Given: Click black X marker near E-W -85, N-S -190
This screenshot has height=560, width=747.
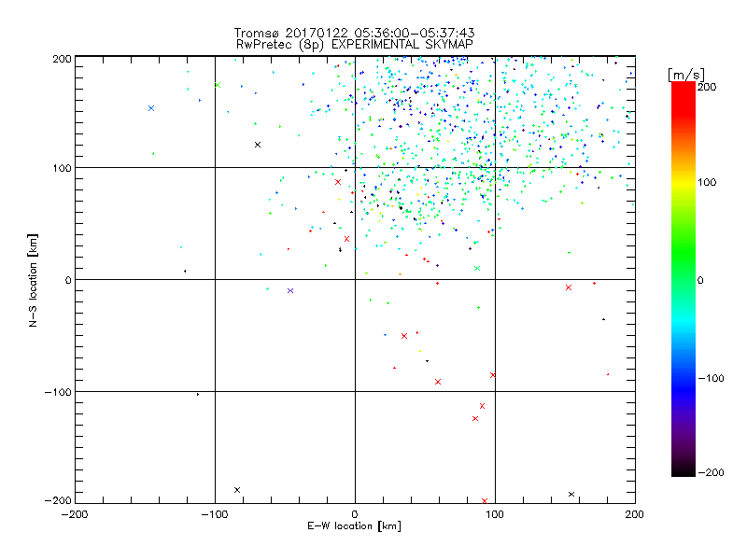Looking at the screenshot, I should coord(237,490).
